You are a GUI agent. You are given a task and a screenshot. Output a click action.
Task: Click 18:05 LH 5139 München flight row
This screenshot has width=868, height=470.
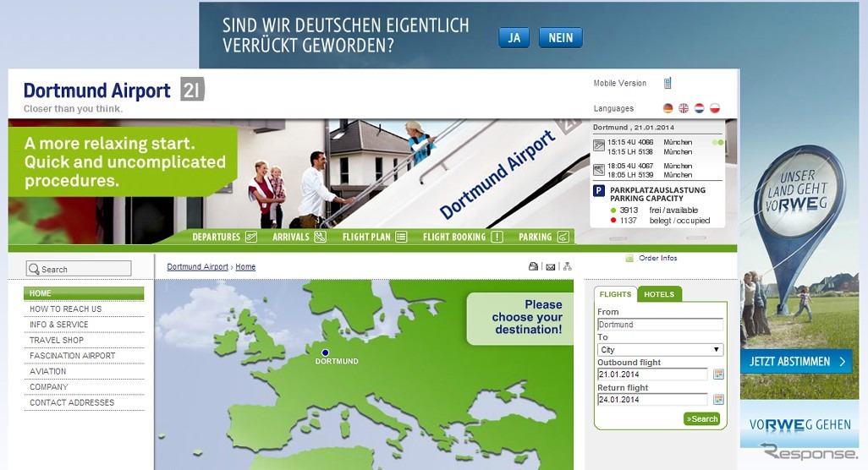(651, 175)
